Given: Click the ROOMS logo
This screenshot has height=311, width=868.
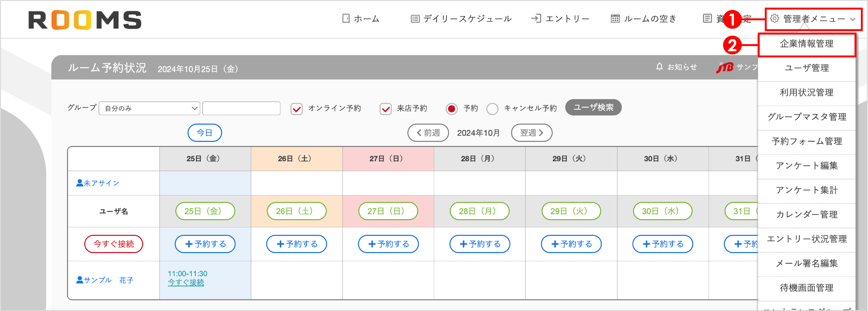Looking at the screenshot, I should tap(85, 19).
